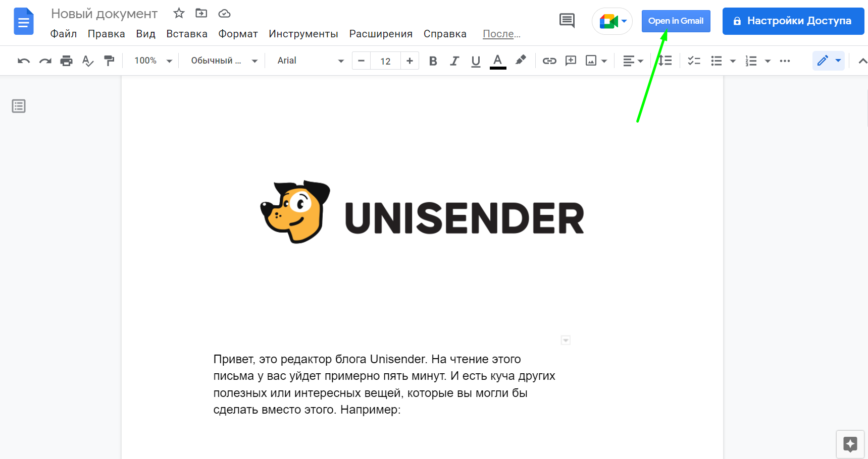The height and width of the screenshot is (459, 868).
Task: Print the document
Action: point(67,61)
